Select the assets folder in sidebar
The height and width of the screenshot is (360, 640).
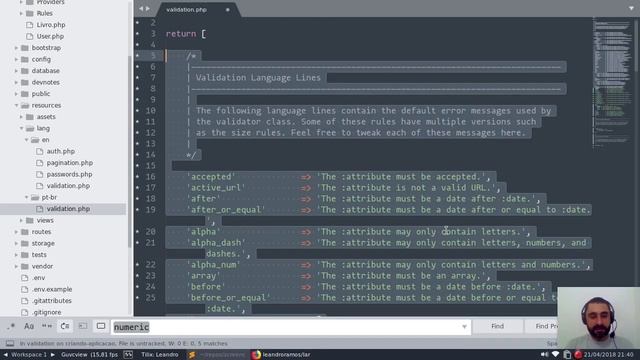tap(46, 117)
